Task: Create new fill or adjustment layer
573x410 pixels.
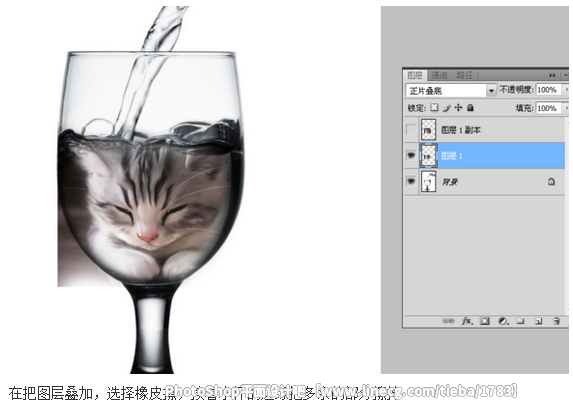Action: (x=503, y=321)
